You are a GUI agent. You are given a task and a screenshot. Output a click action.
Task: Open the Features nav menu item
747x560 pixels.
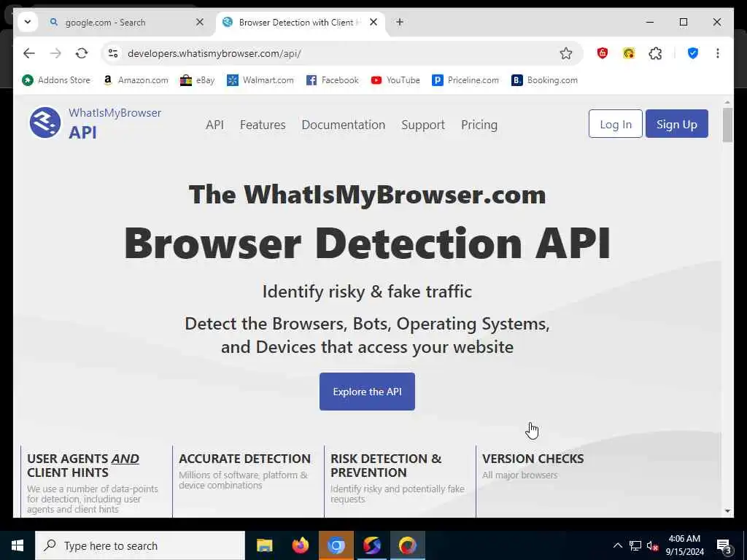tap(263, 125)
